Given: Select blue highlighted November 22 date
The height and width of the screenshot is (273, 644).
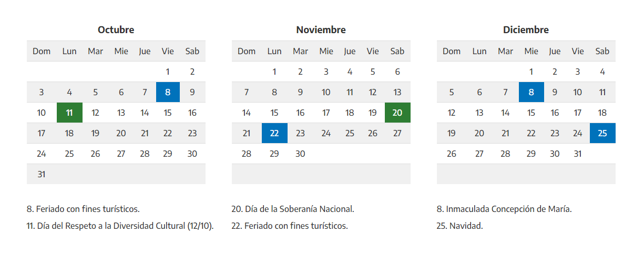Looking at the screenshot, I should coord(274,133).
